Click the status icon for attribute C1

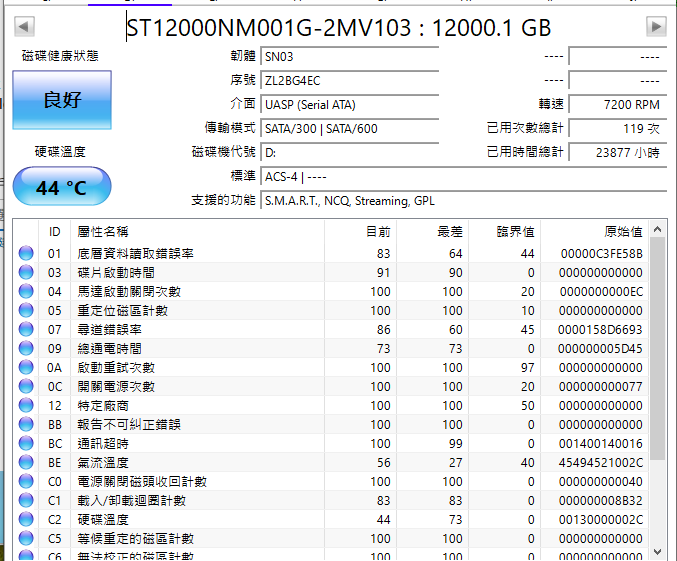[26, 500]
